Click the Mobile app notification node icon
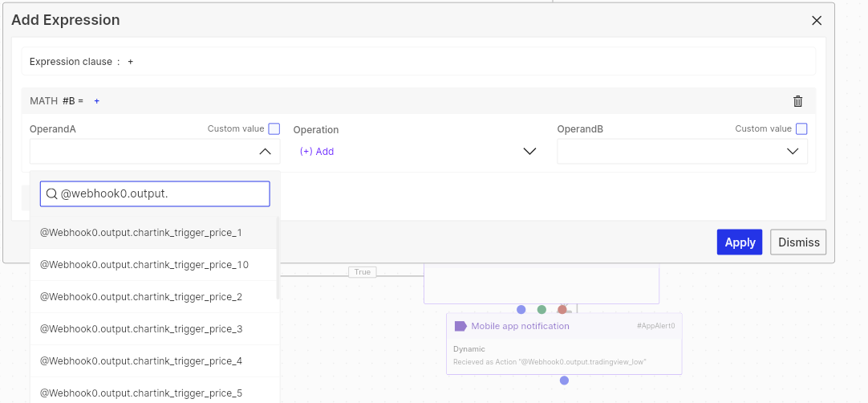The height and width of the screenshot is (403, 868). pos(460,326)
